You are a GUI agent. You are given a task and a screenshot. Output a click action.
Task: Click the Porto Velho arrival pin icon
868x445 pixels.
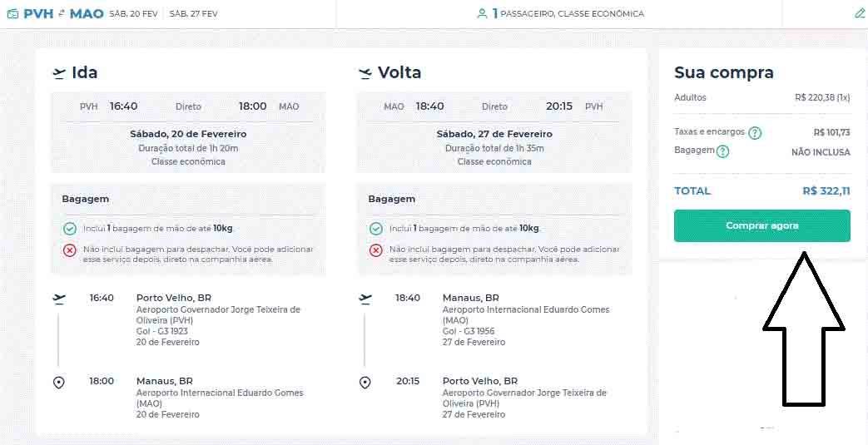[x=365, y=383]
